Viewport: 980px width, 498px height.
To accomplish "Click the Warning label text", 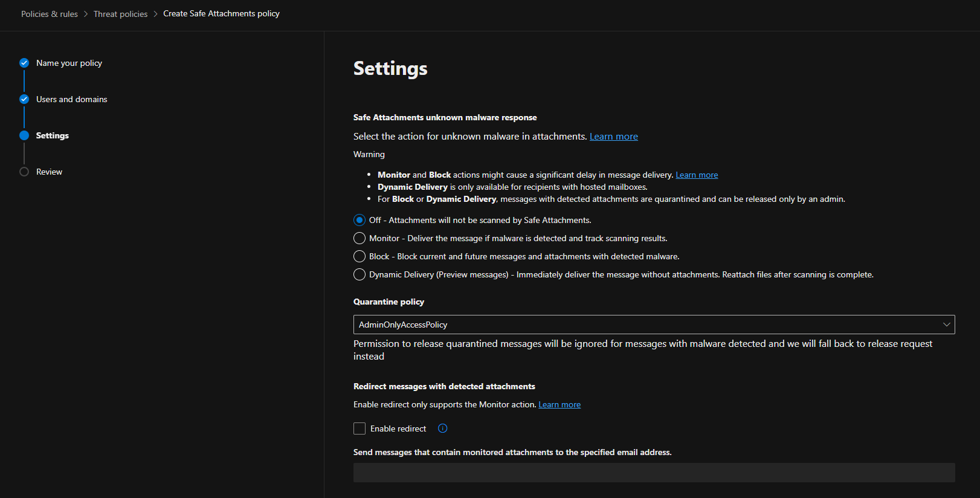I will point(369,154).
